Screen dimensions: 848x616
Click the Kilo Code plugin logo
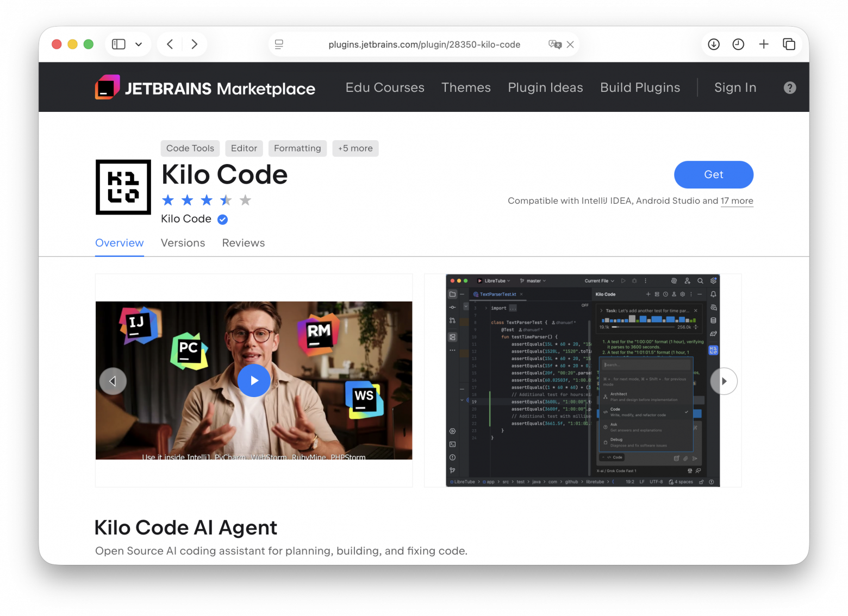123,187
